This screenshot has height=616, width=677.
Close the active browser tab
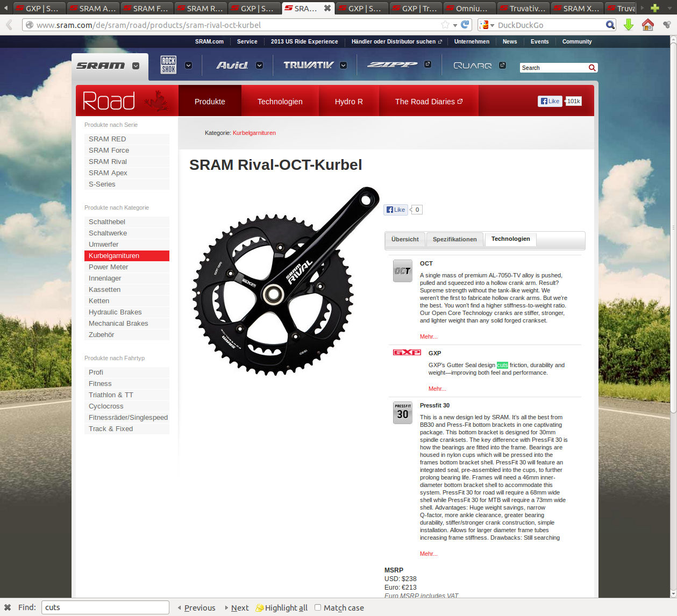click(327, 8)
